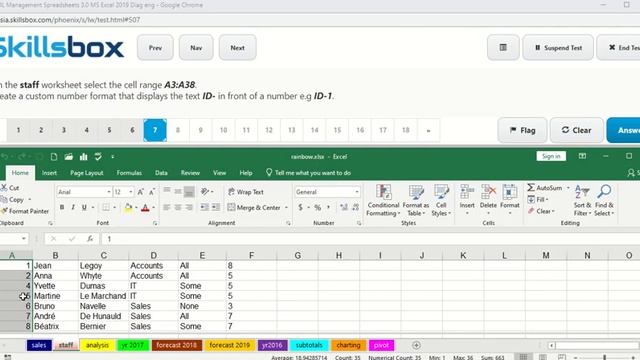This screenshot has height=360, width=640.
Task: Click AutoSum
Action: [x=545, y=188]
